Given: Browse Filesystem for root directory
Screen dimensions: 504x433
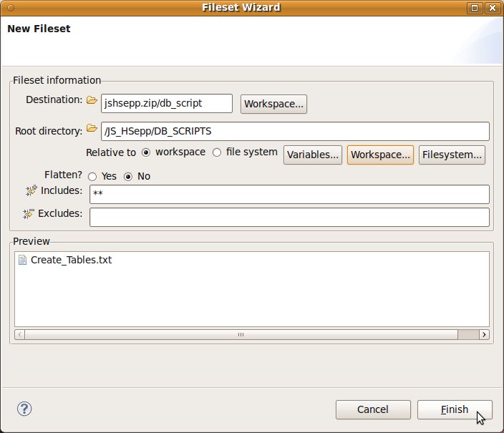Looking at the screenshot, I should (x=452, y=155).
